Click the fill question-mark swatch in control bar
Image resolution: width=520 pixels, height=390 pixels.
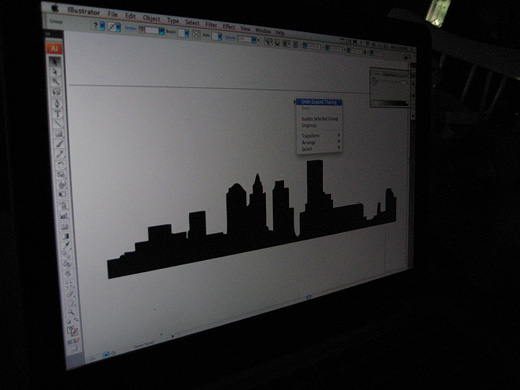(x=96, y=25)
